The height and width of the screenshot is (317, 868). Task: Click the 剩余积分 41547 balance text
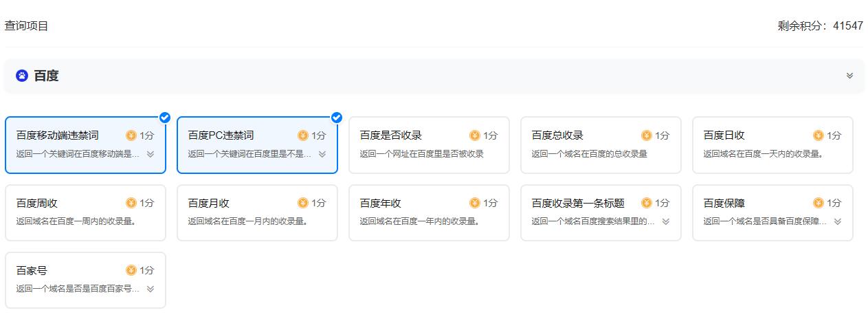pos(821,26)
